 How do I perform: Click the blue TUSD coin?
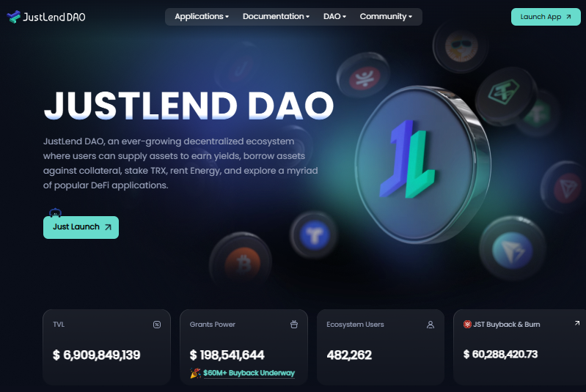[314, 234]
